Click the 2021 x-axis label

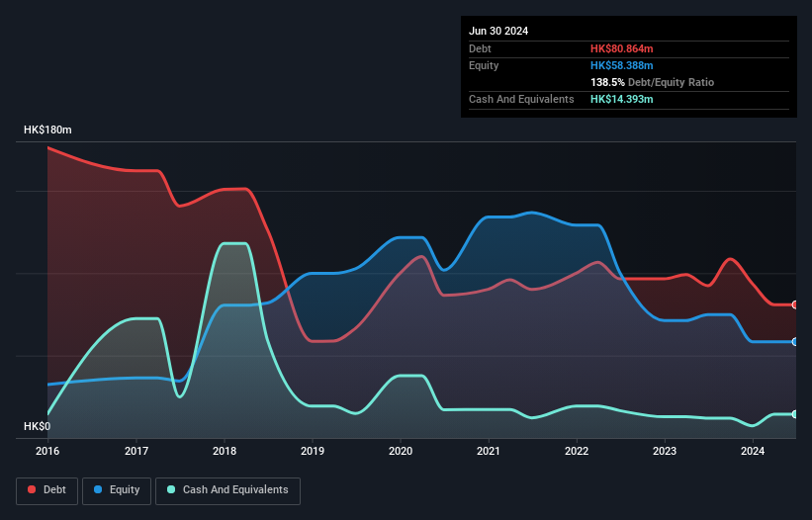click(x=489, y=451)
